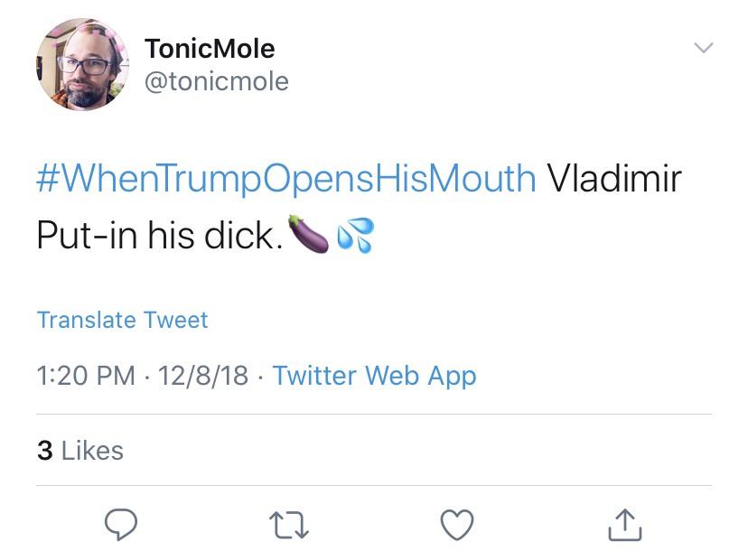Open TonicMole's profile picture
The image size is (748, 560).
point(82,65)
